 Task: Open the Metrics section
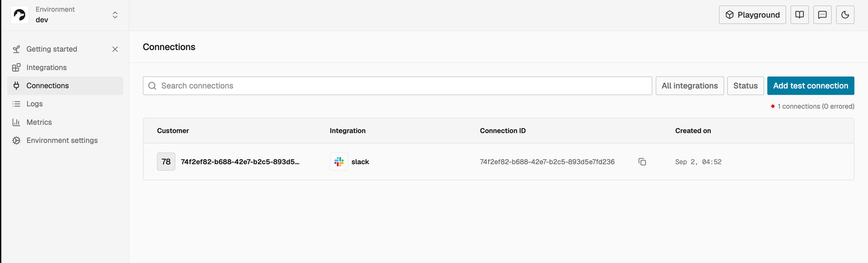pos(39,122)
